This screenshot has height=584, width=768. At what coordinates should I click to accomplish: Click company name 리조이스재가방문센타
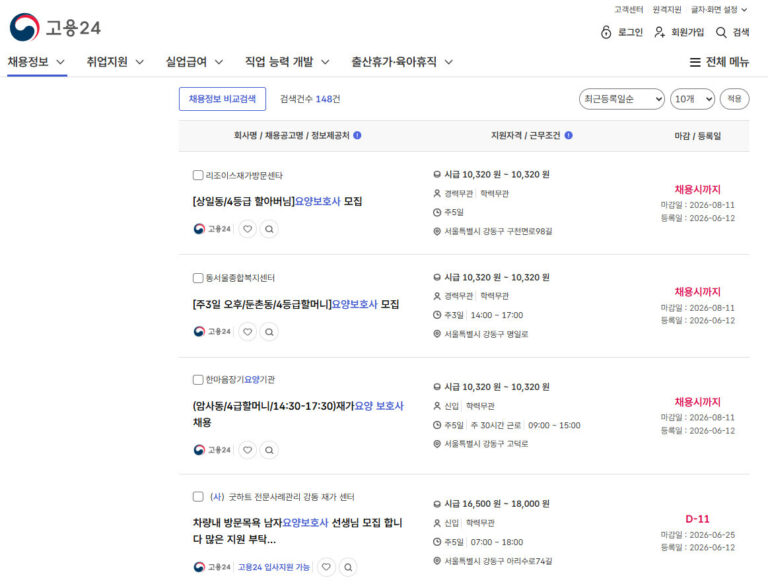[244, 175]
